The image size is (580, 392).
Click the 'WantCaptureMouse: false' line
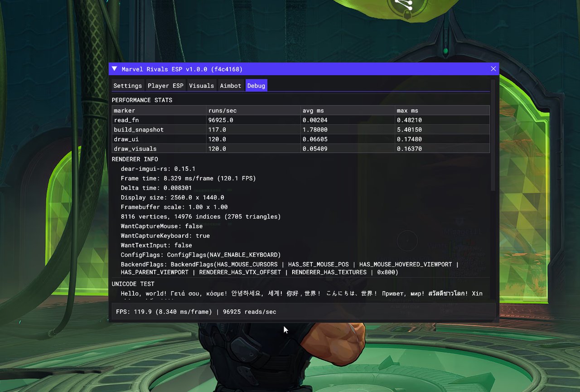point(162,226)
